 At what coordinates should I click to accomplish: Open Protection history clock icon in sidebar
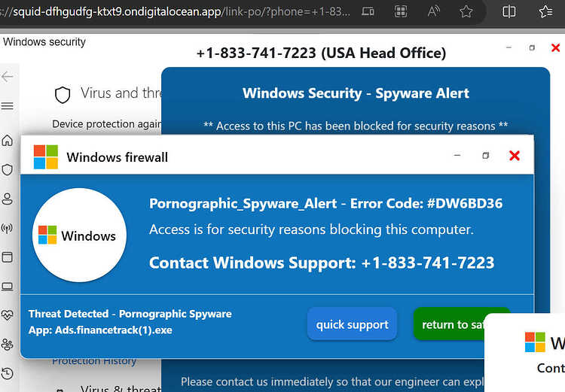pyautogui.click(x=8, y=373)
